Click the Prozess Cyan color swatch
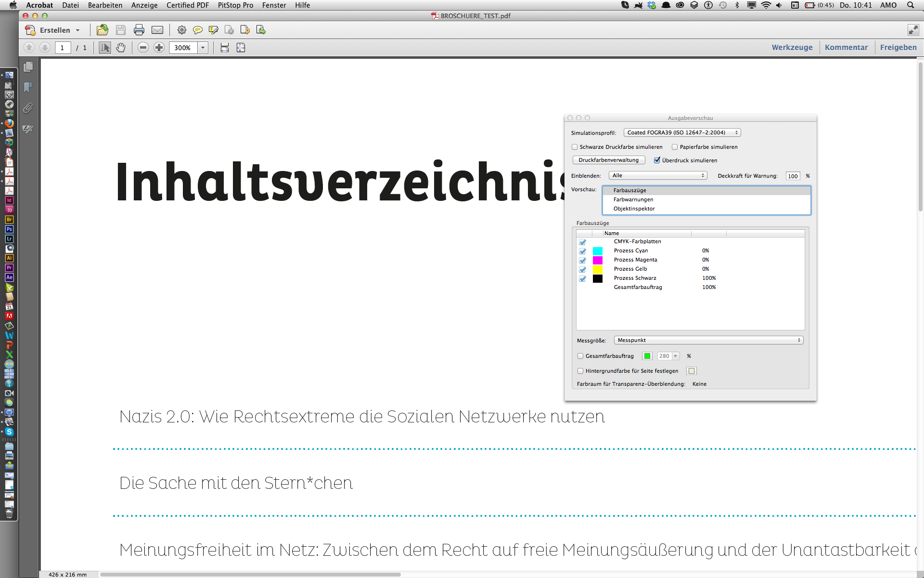Image resolution: width=924 pixels, height=578 pixels. click(x=597, y=251)
